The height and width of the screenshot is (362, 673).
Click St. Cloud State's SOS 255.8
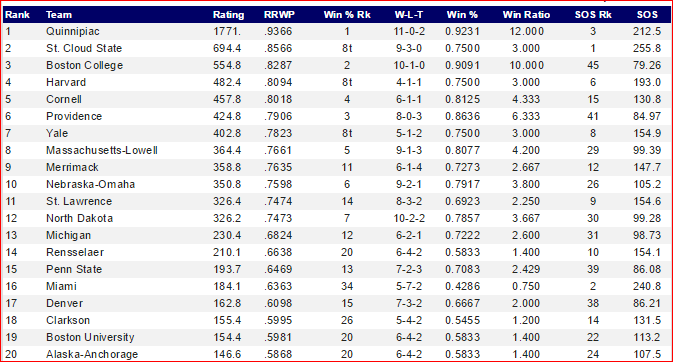pyautogui.click(x=647, y=48)
